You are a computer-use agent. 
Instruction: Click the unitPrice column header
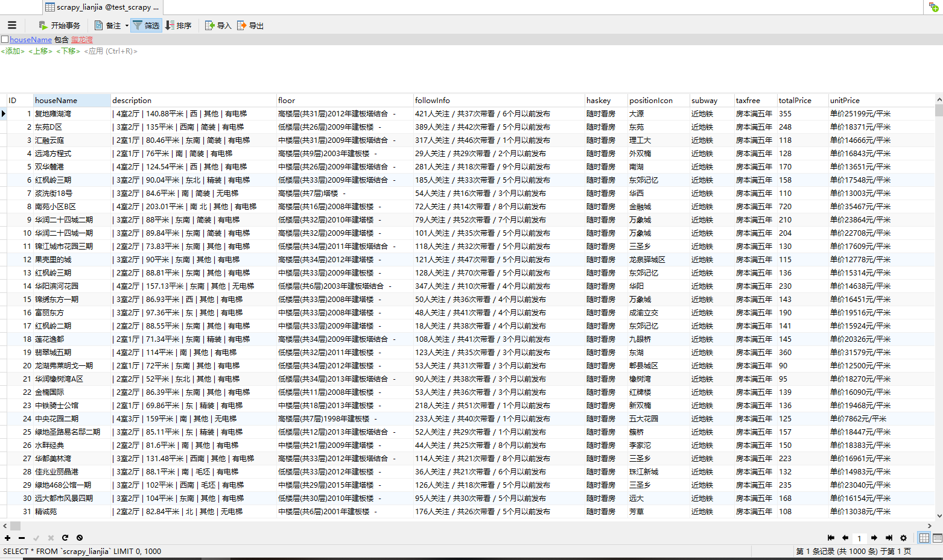[881, 101]
